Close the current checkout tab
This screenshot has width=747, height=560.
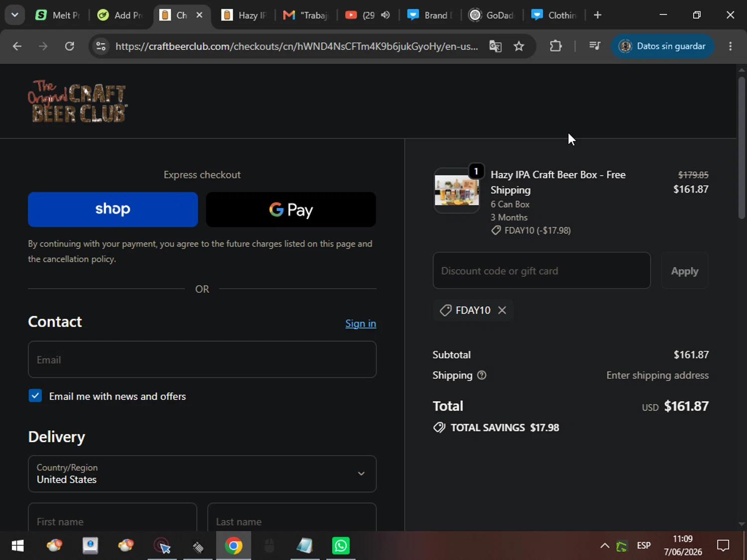pos(199,15)
